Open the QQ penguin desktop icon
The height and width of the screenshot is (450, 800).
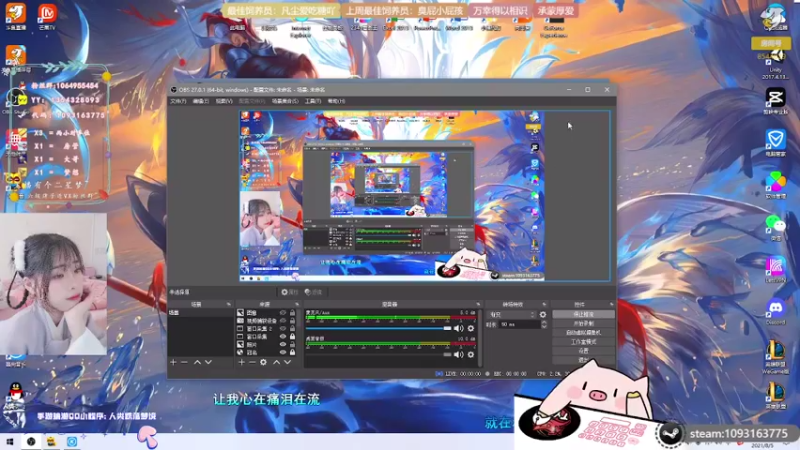[x=16, y=394]
